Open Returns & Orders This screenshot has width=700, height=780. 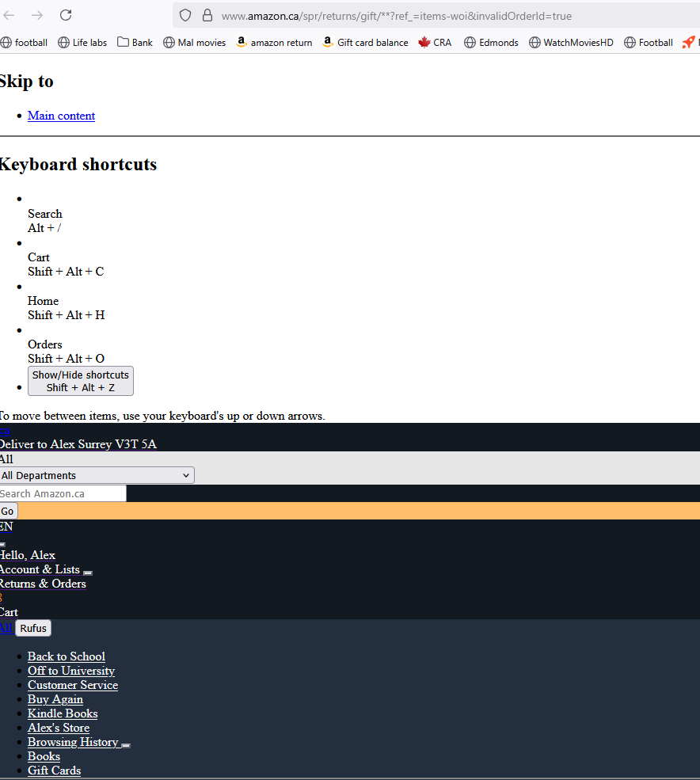pos(43,584)
